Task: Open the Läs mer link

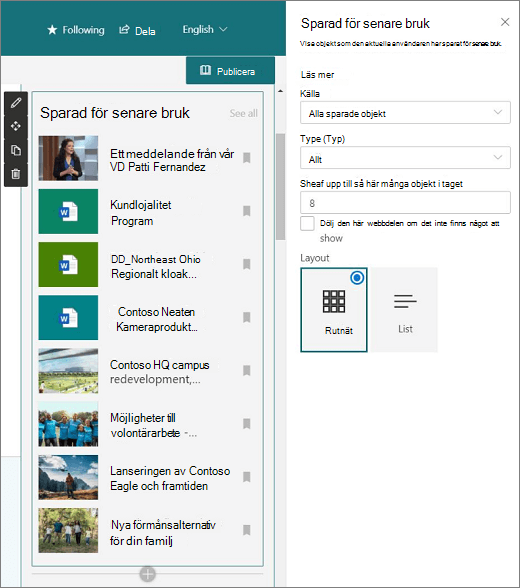Action: (317, 75)
